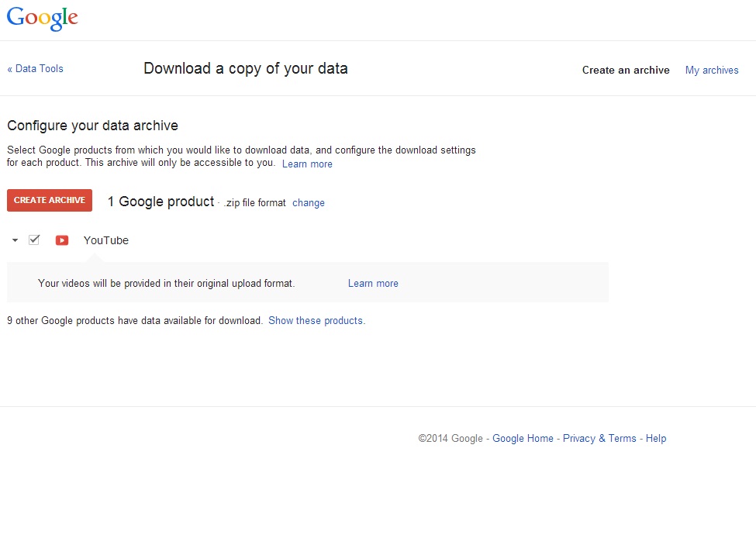Open the Google Home footer link

pyautogui.click(x=523, y=438)
